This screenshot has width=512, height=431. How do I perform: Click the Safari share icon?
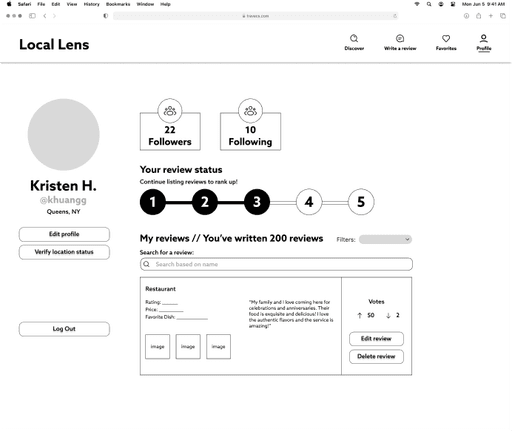(478, 16)
